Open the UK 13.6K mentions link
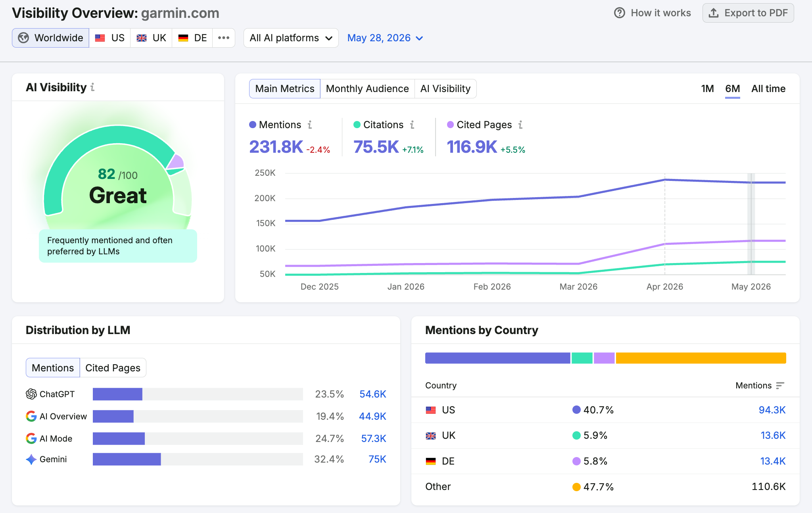Image resolution: width=812 pixels, height=513 pixels. (x=773, y=435)
